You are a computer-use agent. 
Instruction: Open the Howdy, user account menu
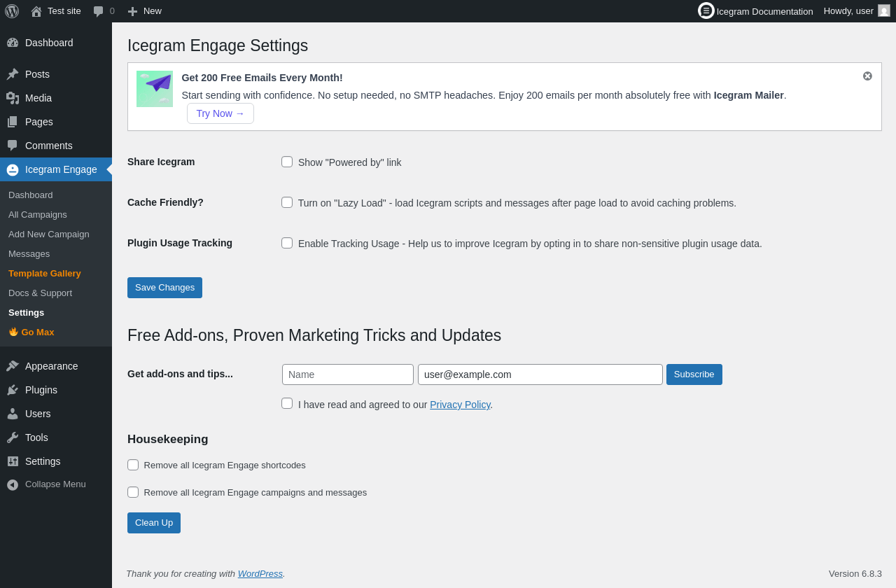856,11
